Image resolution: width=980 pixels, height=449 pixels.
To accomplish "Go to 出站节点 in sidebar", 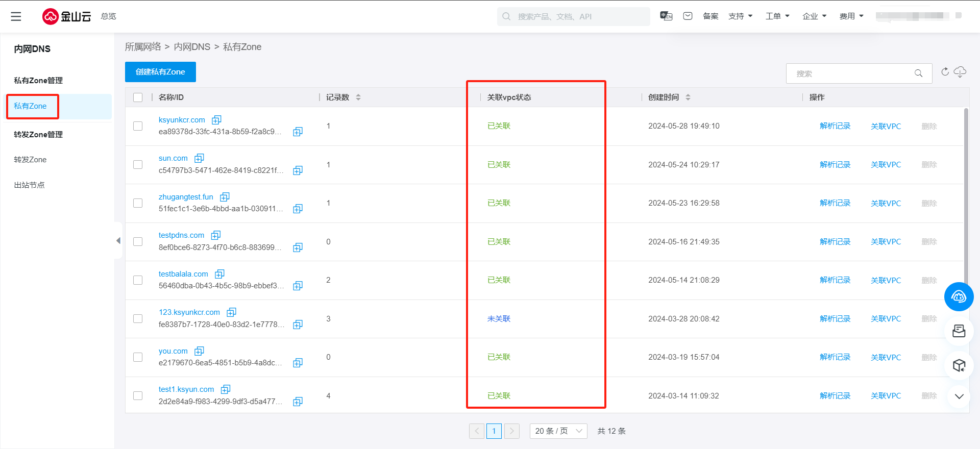I will [29, 185].
